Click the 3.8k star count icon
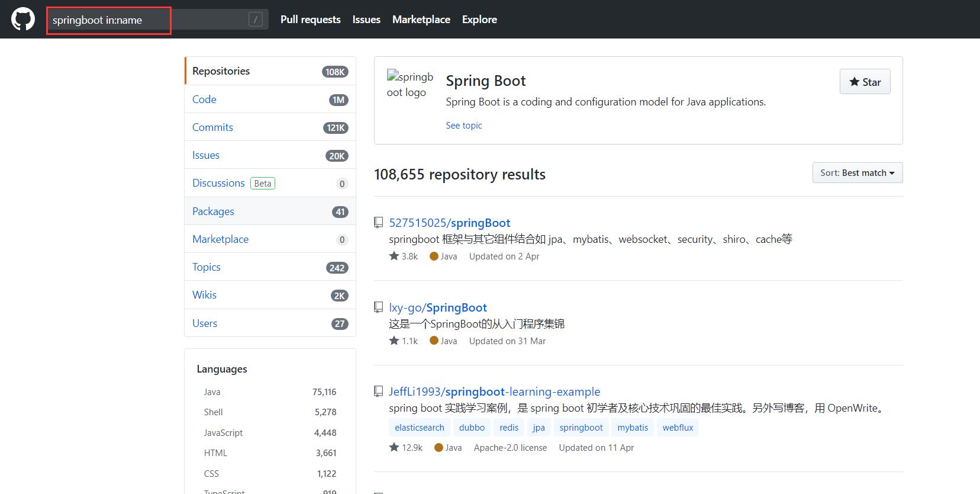The height and width of the screenshot is (494, 980). [394, 256]
